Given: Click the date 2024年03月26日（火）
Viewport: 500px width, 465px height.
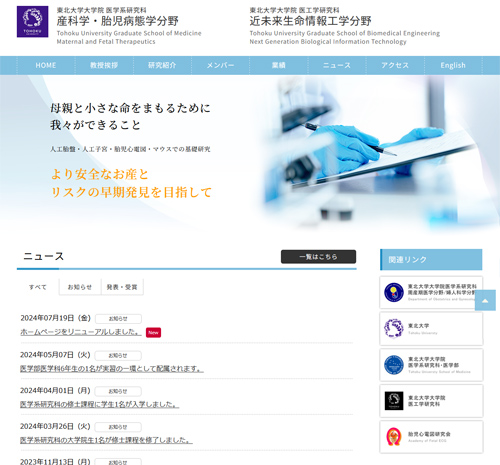Looking at the screenshot, I should (55, 426).
